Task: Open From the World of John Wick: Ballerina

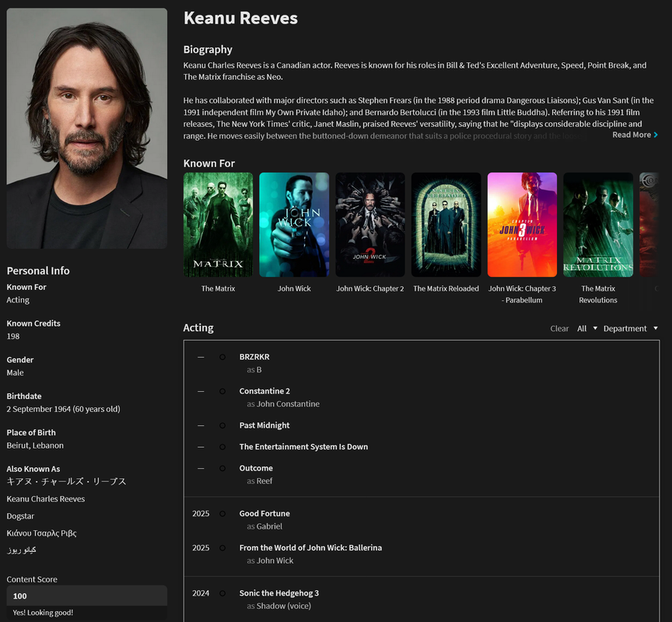Action: pos(310,548)
